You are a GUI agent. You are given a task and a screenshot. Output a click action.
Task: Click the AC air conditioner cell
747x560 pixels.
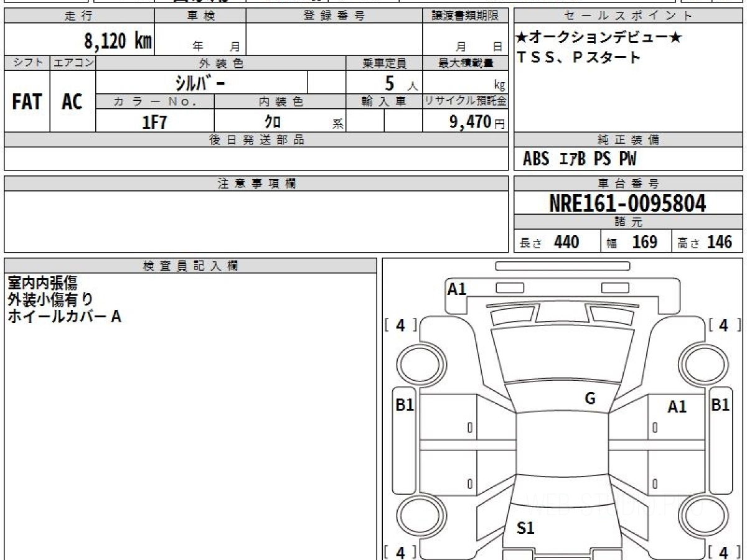click(73, 101)
